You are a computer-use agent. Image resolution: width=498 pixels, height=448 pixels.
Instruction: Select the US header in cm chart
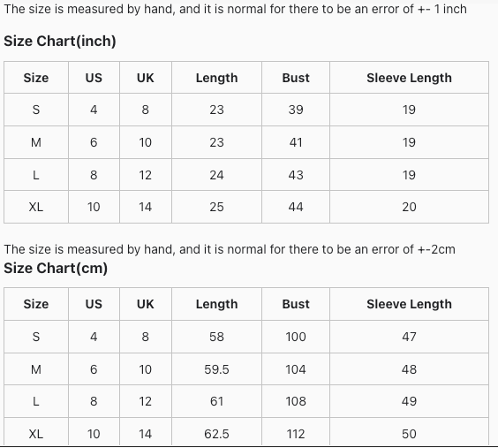pyautogui.click(x=94, y=304)
